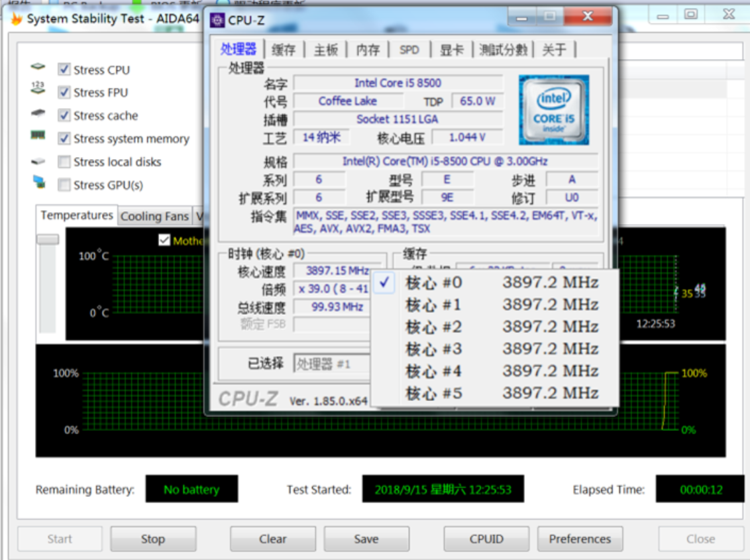750x560 pixels.
Task: Click the Intel Core i5 logo badge
Action: point(554,110)
